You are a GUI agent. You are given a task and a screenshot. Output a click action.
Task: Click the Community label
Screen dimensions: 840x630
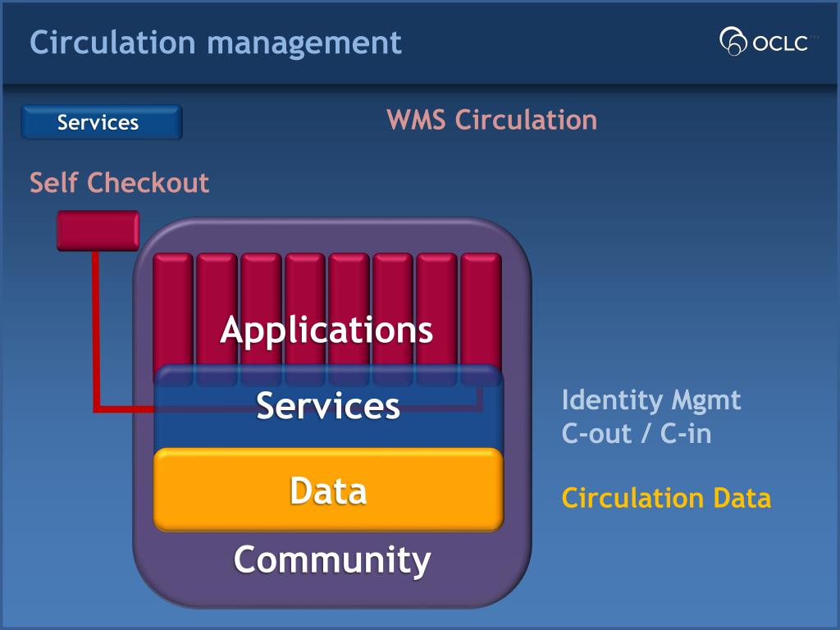pos(332,560)
